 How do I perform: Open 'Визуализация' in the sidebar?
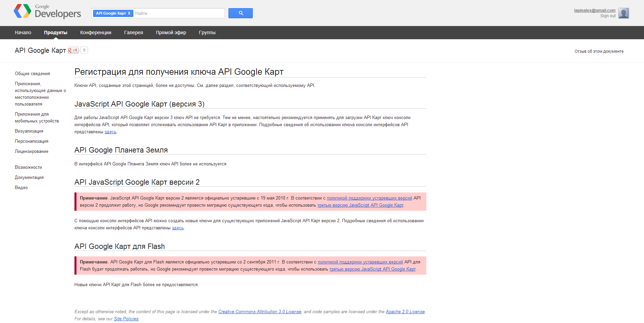click(x=29, y=131)
